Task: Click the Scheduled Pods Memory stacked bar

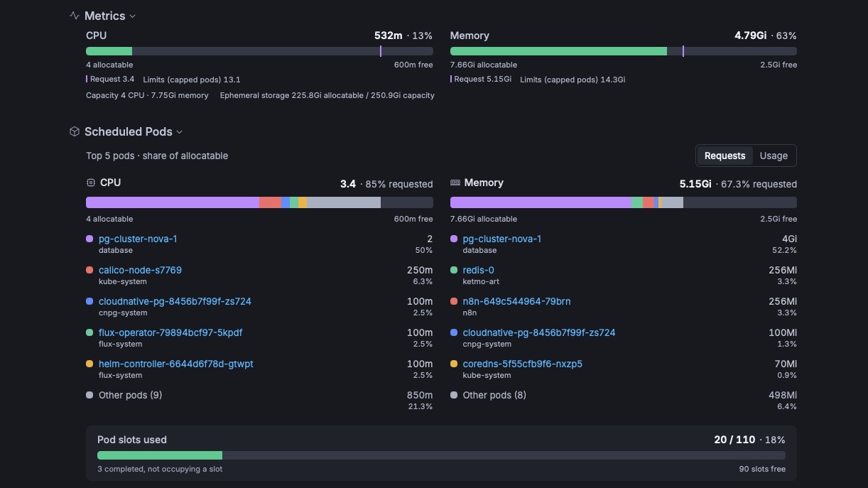Action: click(x=624, y=202)
